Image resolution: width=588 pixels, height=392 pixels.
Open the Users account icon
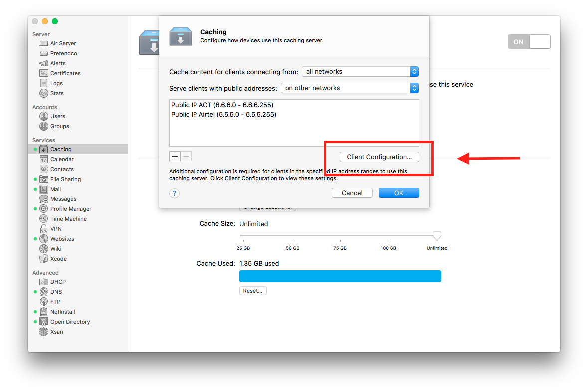[x=44, y=116]
